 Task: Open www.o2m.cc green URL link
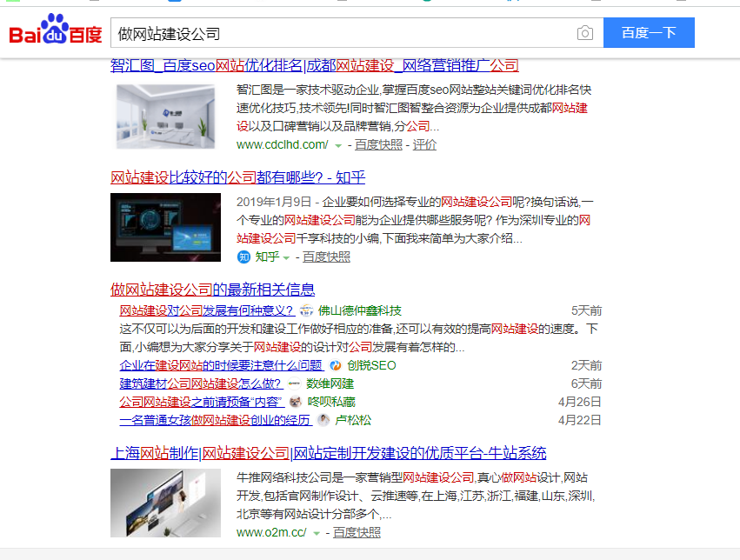tap(271, 533)
